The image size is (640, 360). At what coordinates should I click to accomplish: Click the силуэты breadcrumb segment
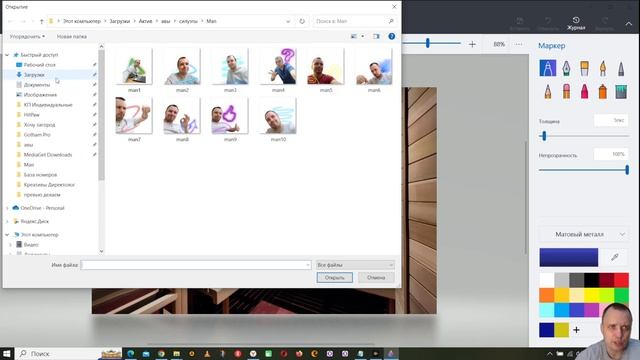188,21
